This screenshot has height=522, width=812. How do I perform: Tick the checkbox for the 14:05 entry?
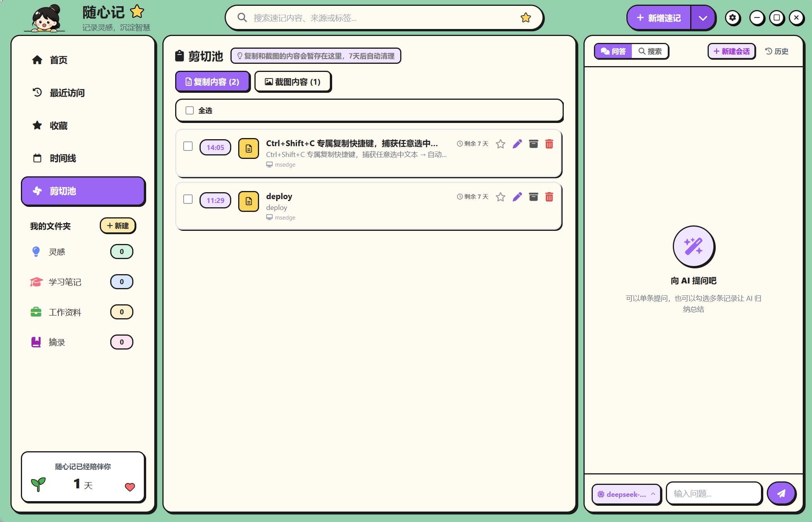[x=188, y=146]
